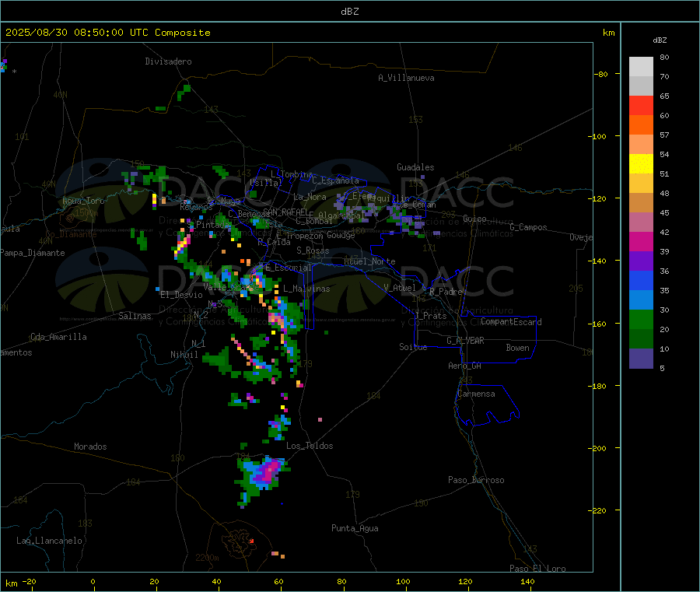Click the V_Atuel place label
Viewport: 700px width, 592px height.
point(400,288)
